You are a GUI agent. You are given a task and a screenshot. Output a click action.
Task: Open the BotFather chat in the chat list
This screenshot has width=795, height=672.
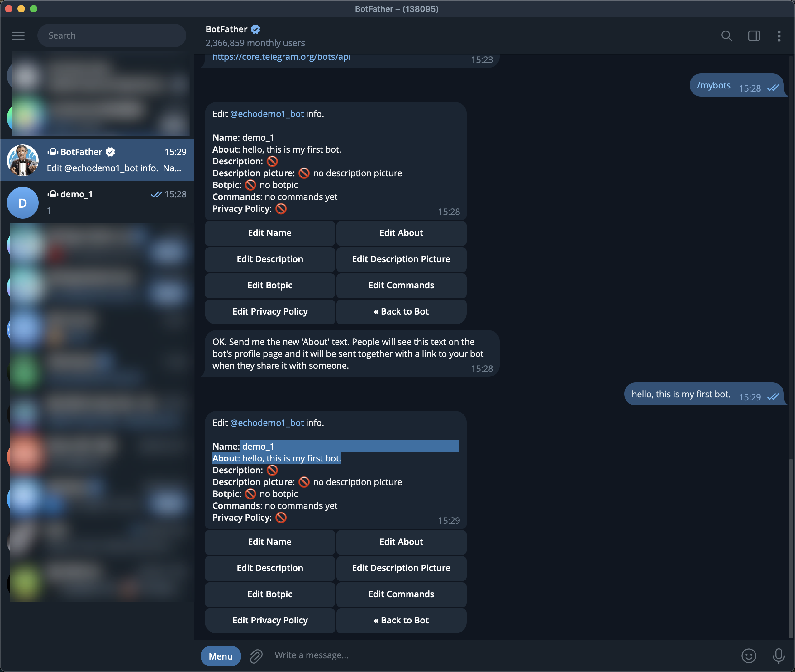click(x=97, y=160)
